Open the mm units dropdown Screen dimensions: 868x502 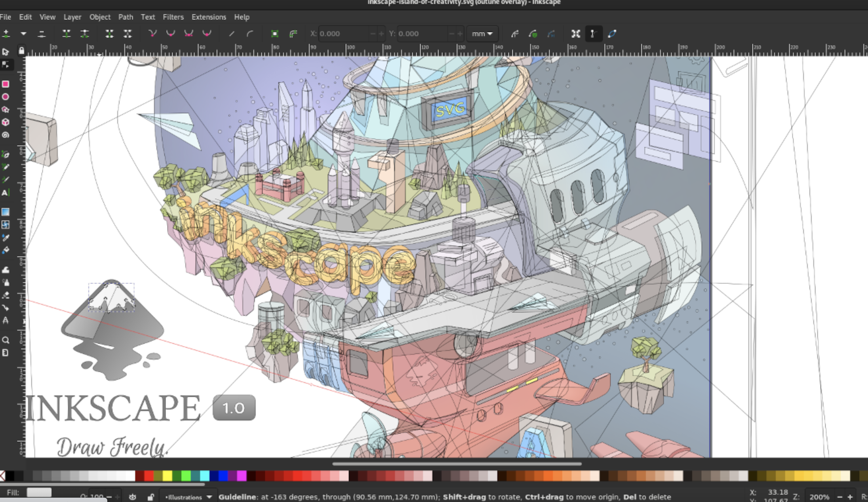coord(482,34)
